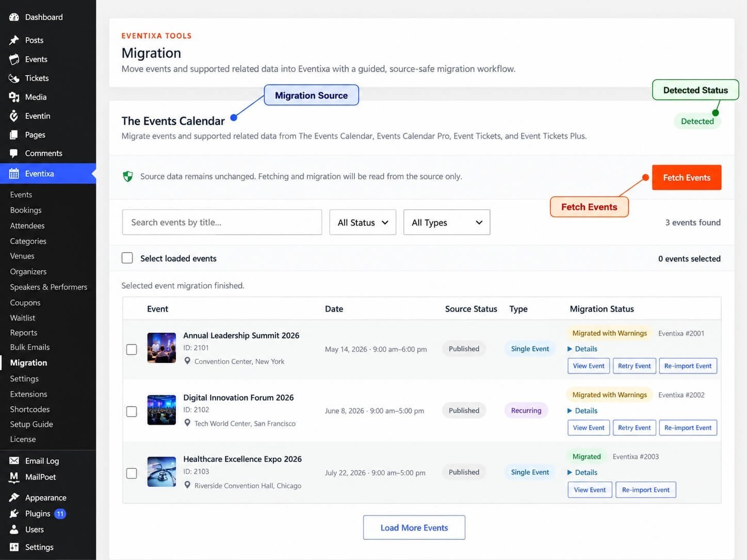Check the Healthcare Excellence Expo 2026 row checkbox
Image resolution: width=747 pixels, height=560 pixels.
click(132, 473)
